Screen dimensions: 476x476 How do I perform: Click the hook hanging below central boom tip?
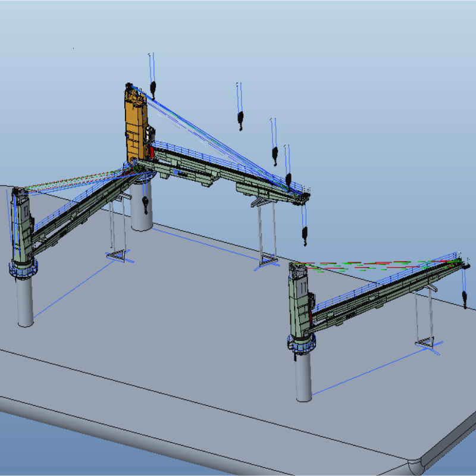point(305,236)
